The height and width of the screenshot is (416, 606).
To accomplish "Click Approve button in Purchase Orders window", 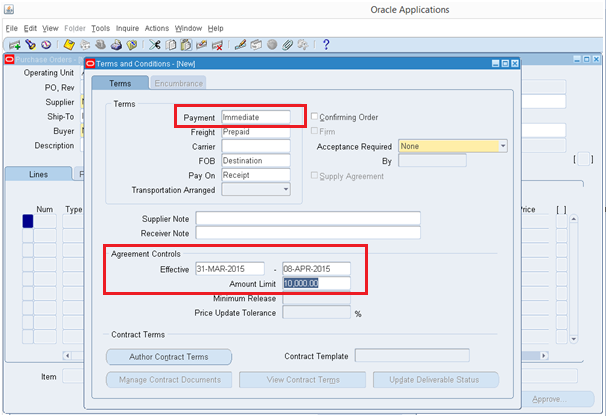I will (557, 399).
